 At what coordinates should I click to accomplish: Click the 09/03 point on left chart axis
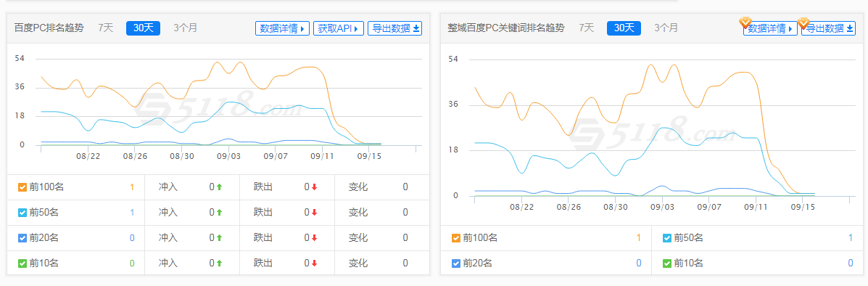click(x=229, y=156)
